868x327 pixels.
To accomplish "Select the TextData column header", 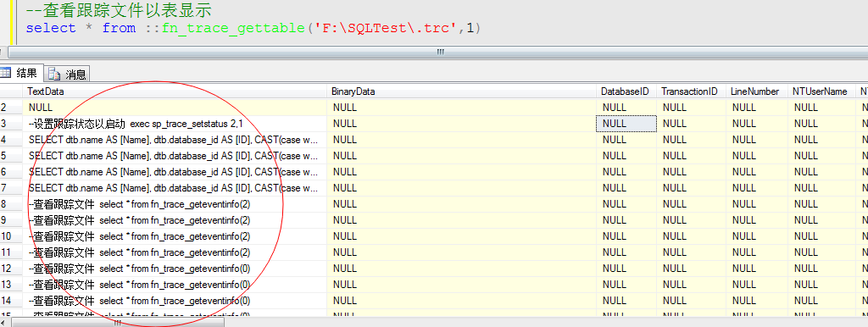I will [175, 91].
